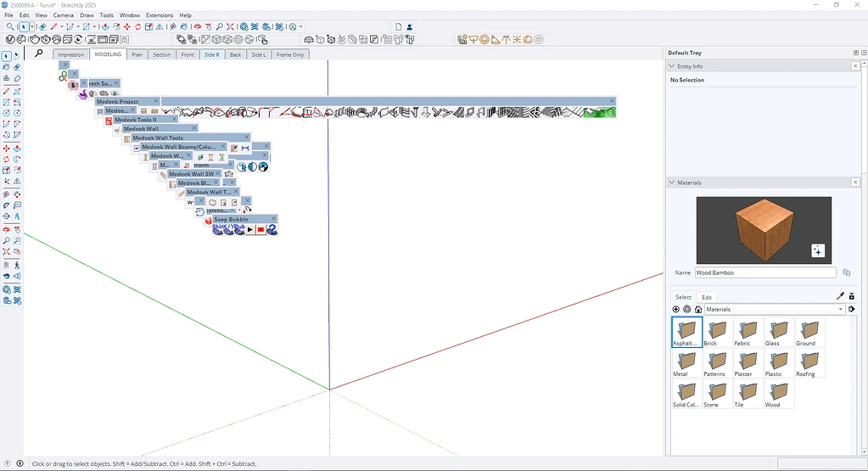Click the status bar info circle icon
The height and width of the screenshot is (471, 868).
point(20,464)
